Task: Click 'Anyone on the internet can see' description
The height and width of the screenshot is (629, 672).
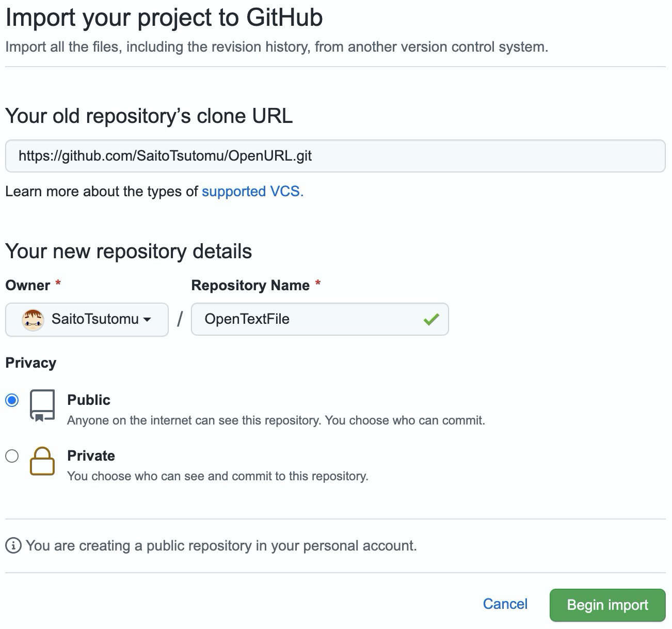Action: (x=276, y=420)
